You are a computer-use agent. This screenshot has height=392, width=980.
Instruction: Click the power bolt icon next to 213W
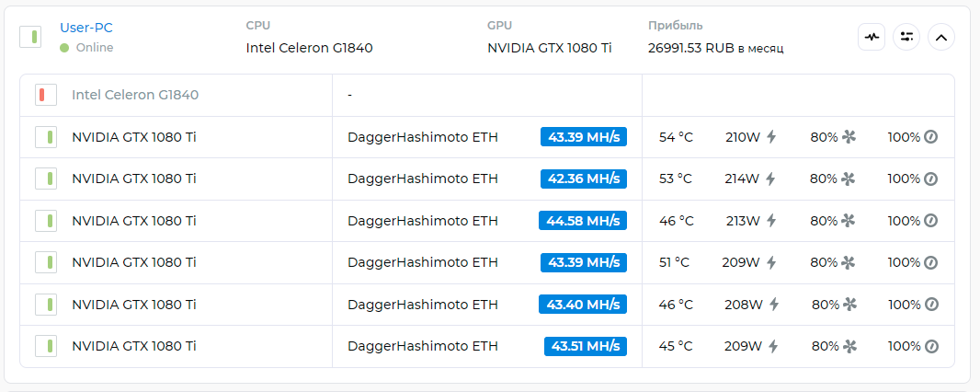[771, 221]
